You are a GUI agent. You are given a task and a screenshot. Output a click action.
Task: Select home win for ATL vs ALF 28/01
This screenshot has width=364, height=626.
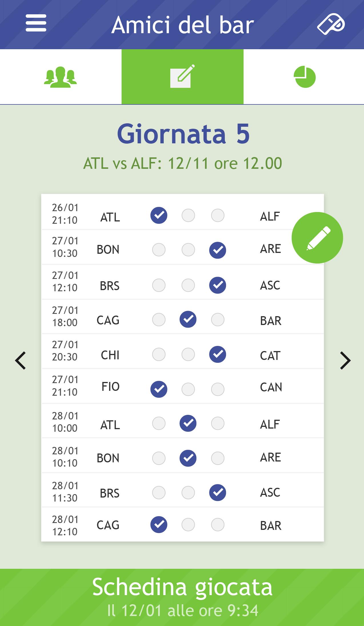(x=159, y=423)
